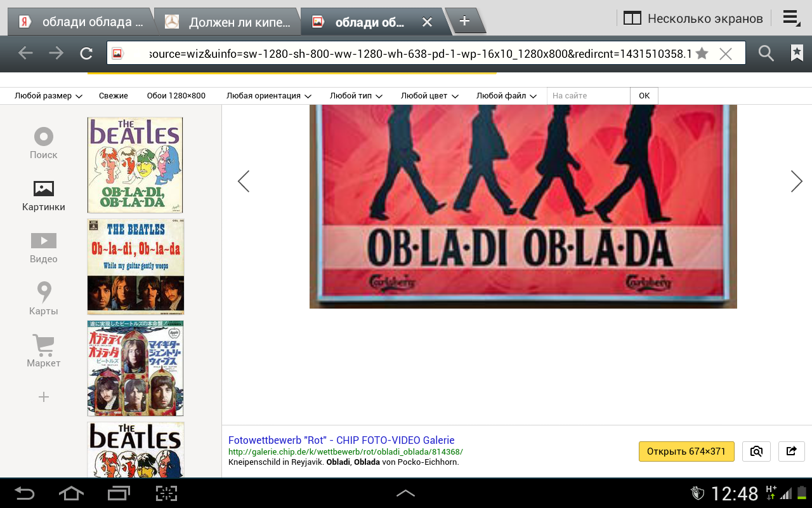
Task: Show previous image with left arrow
Action: (x=244, y=182)
